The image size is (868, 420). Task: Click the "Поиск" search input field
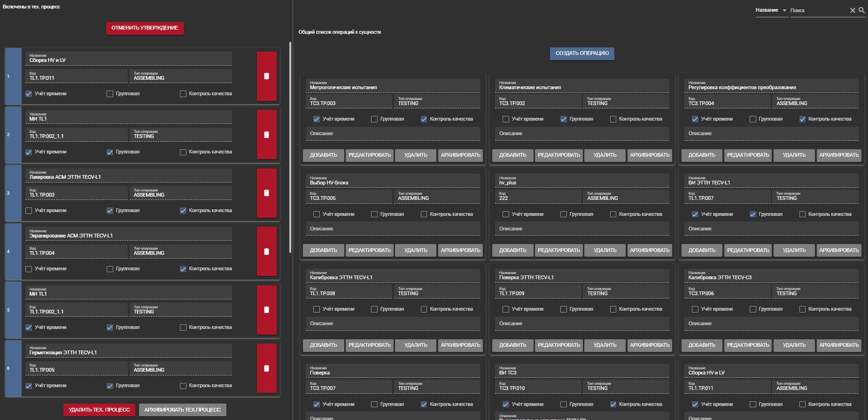pyautogui.click(x=819, y=10)
